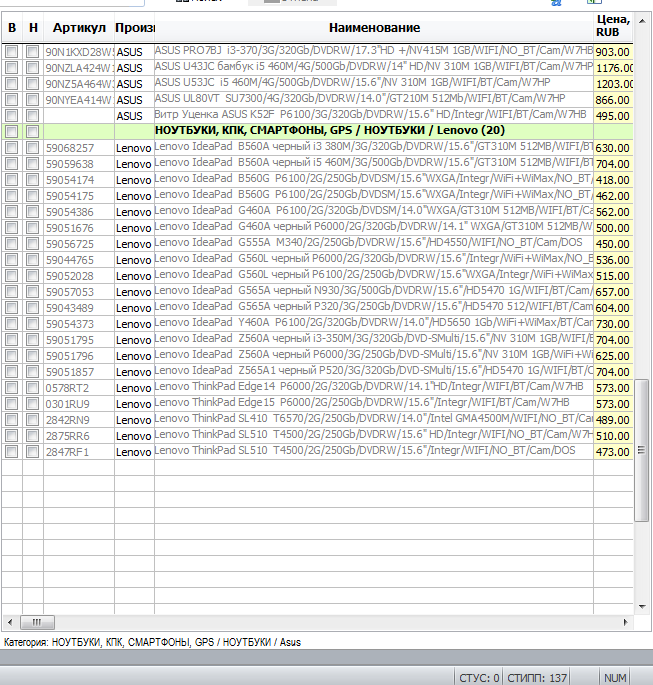The width and height of the screenshot is (653, 685).
Task: Click price cell 730.00
Action: [613, 324]
